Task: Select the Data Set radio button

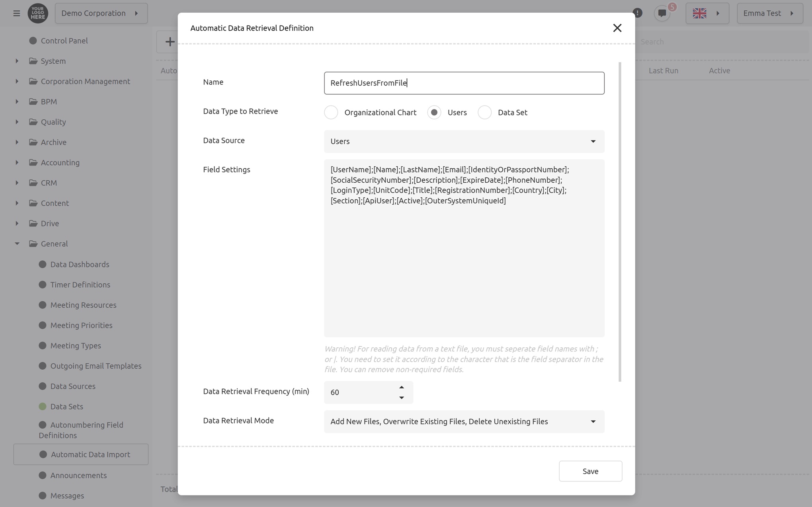Action: [x=484, y=112]
